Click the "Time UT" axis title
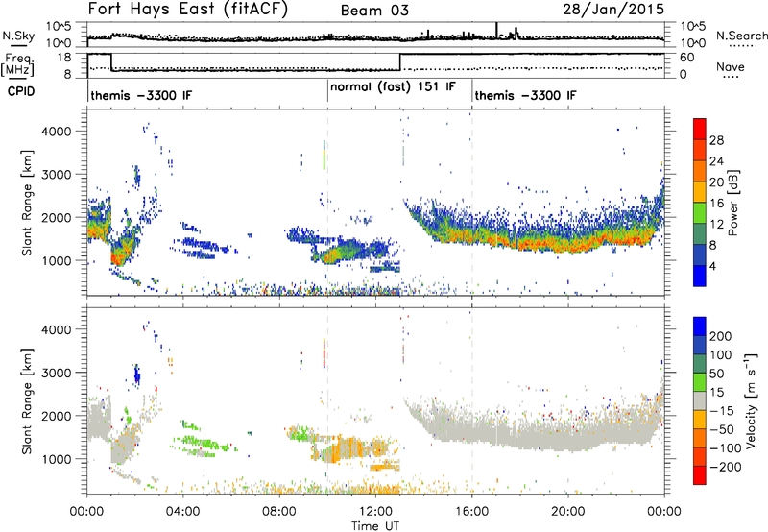 coord(375,526)
